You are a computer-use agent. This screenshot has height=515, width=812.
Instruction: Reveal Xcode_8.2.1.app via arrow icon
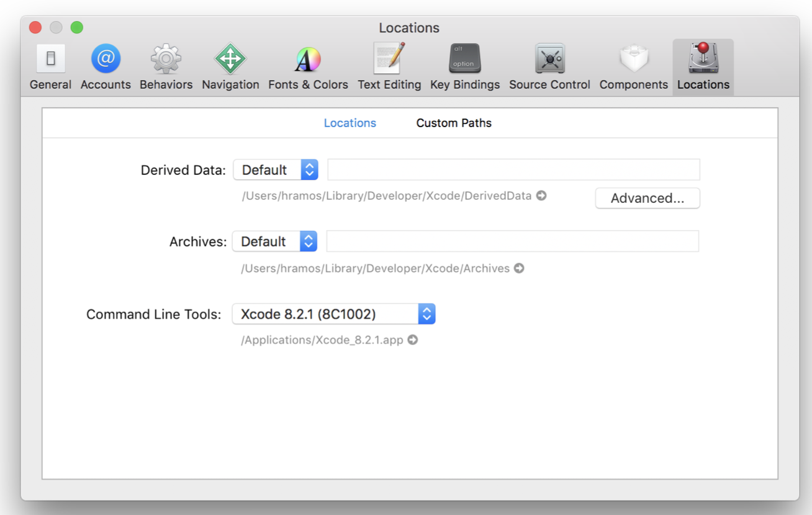[413, 340]
